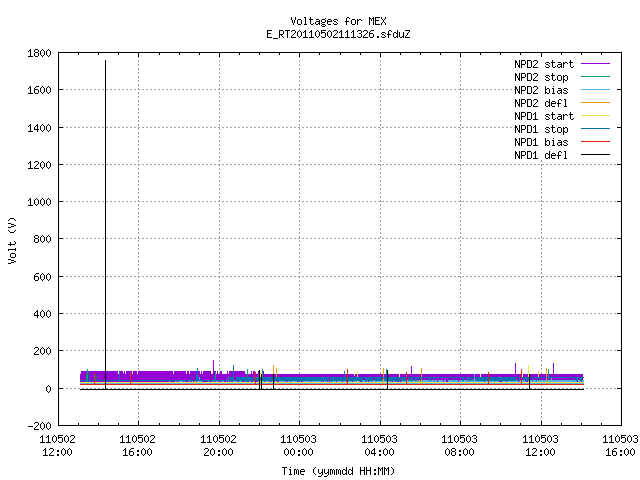Click the '110503 16:00' x-axis label
The image size is (640, 480).
point(620,446)
